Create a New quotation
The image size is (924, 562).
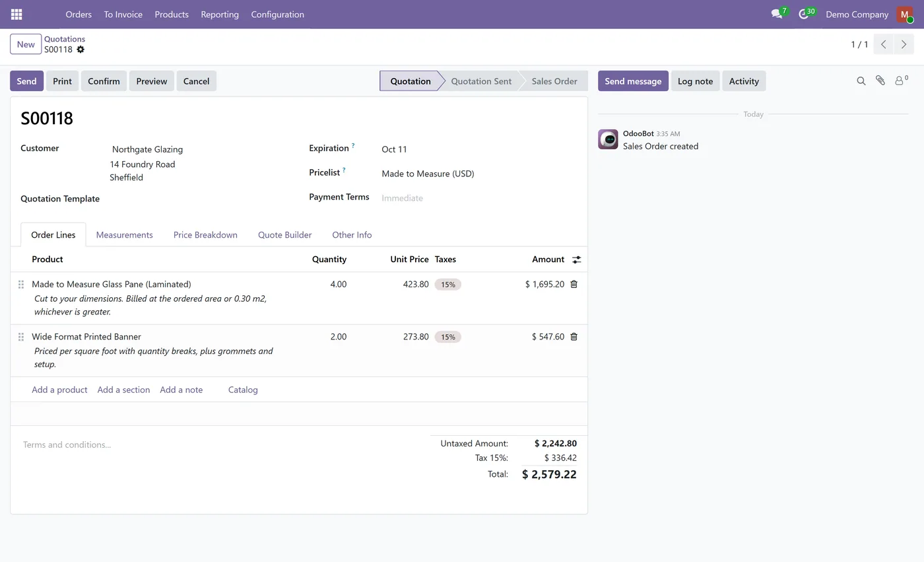26,44
